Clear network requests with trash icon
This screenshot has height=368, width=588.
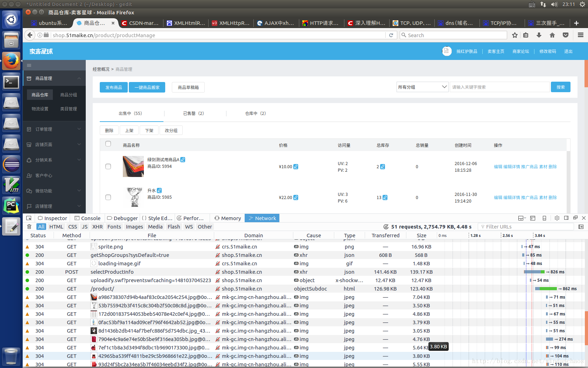click(x=29, y=227)
